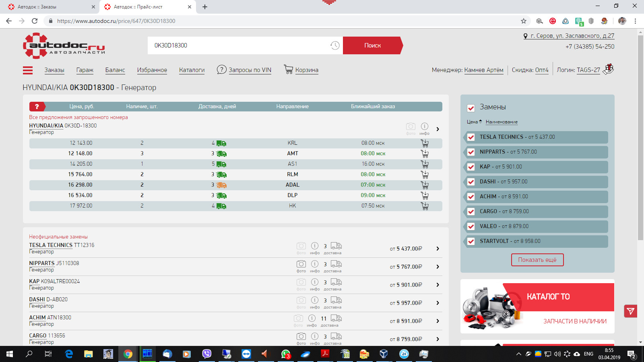Viewport: 644px width, 362px height.
Task: Open info icon for HYUNDAI/KIA 0K30D-18300
Action: click(424, 126)
